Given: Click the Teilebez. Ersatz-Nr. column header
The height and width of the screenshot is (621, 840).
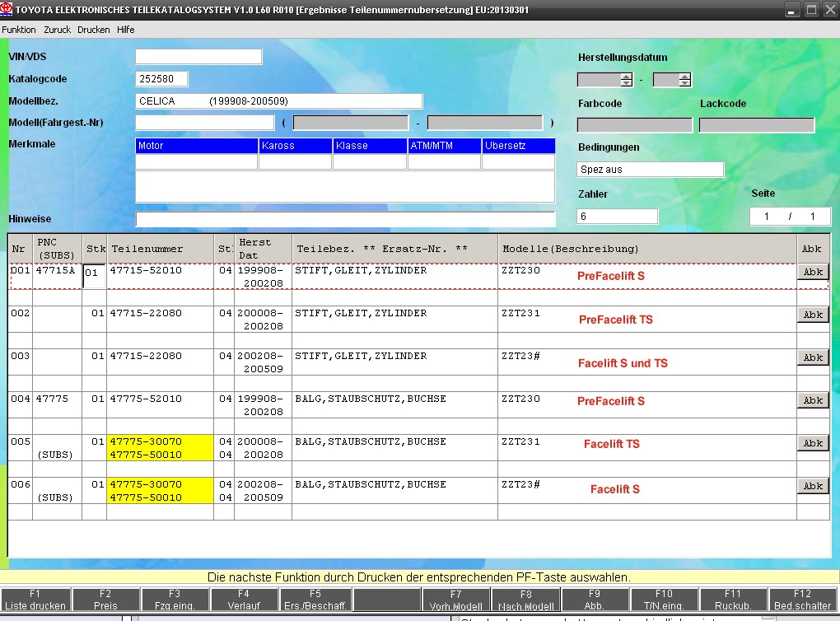Looking at the screenshot, I should point(394,249).
